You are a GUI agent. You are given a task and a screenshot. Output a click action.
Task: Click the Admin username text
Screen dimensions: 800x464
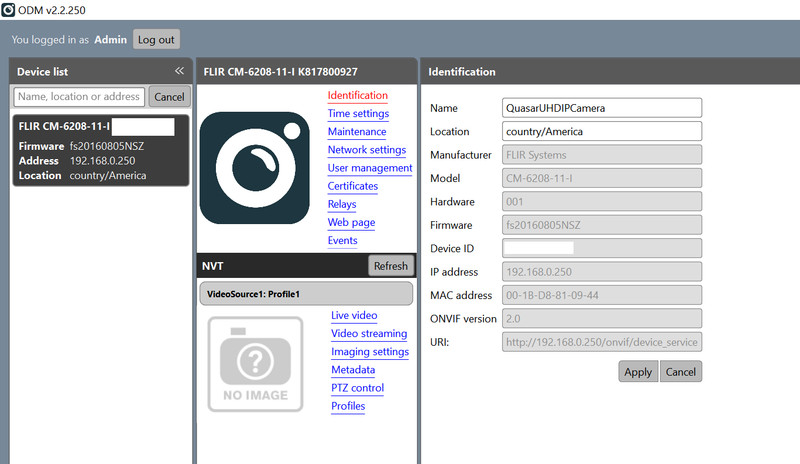[x=111, y=39]
